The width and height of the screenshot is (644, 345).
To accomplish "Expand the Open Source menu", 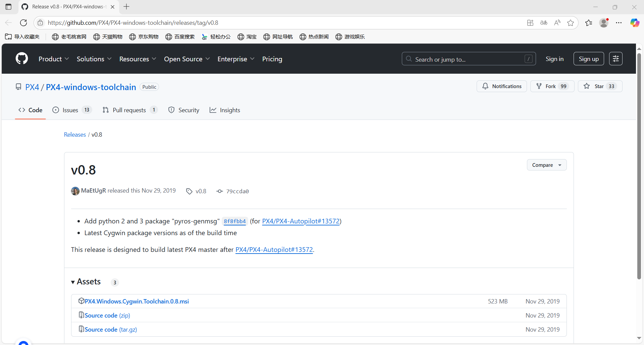I will pyautogui.click(x=186, y=59).
